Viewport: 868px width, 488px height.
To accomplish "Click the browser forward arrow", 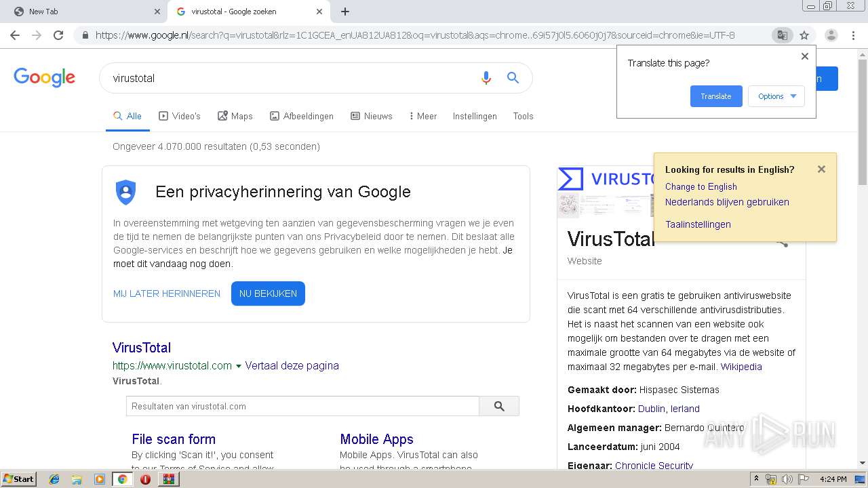I will pos(37,35).
